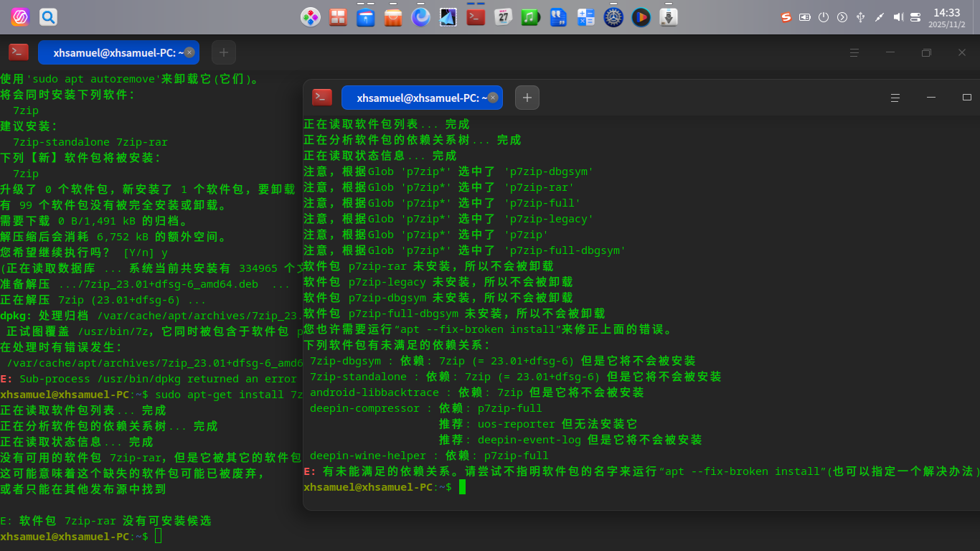Open the calculator icon in the dock
This screenshot has width=980, height=551.
coord(586,17)
